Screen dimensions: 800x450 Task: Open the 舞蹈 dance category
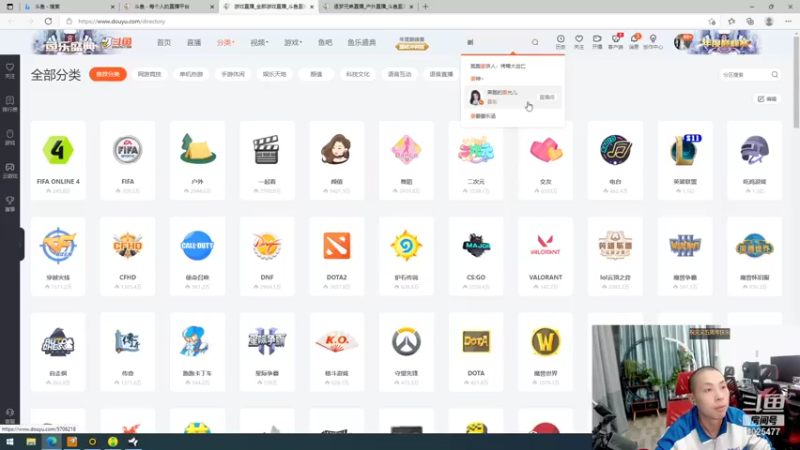tap(406, 160)
